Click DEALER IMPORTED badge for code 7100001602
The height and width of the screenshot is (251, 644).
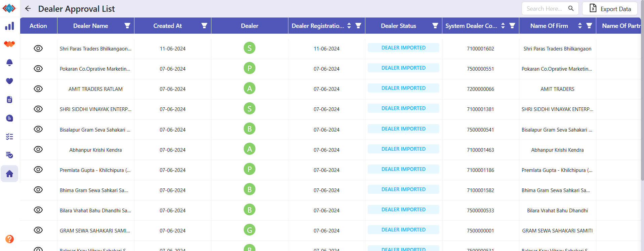pos(403,48)
